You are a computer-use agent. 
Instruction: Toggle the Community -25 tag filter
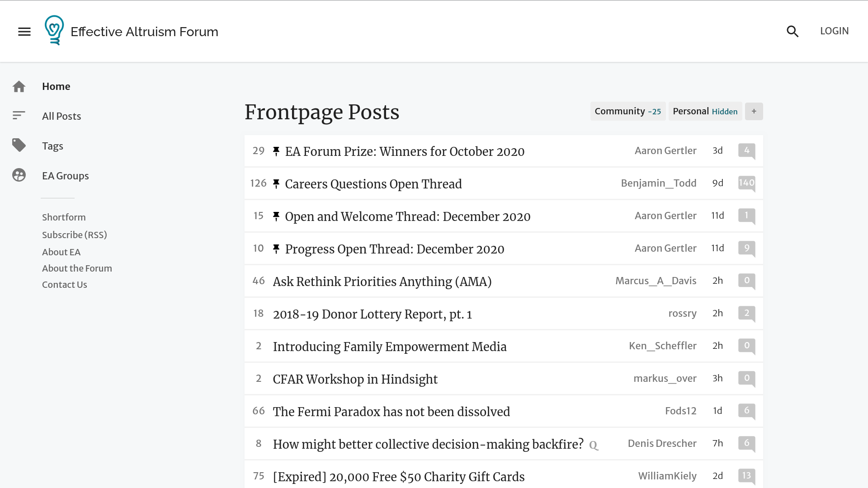pos(628,111)
